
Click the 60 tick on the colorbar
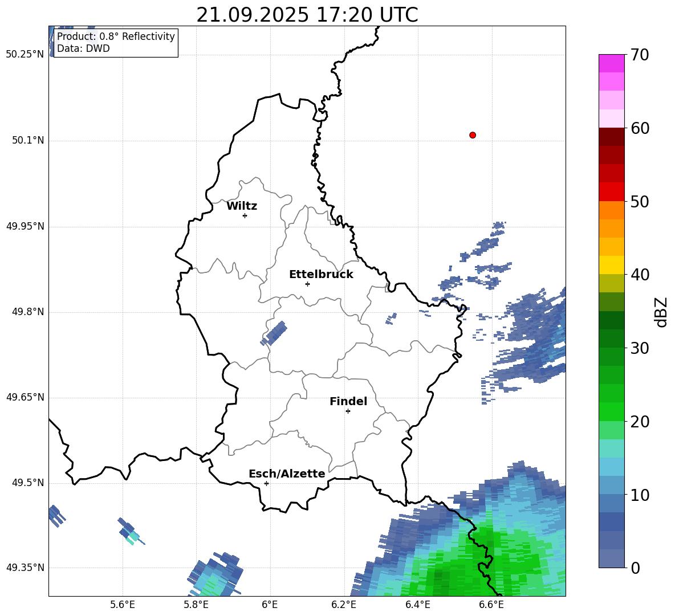click(x=640, y=128)
